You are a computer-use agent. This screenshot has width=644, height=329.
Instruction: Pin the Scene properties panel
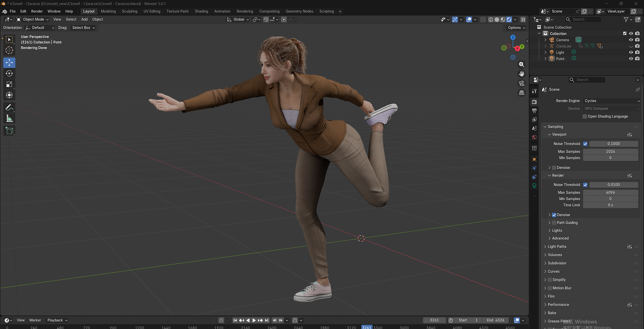click(637, 90)
